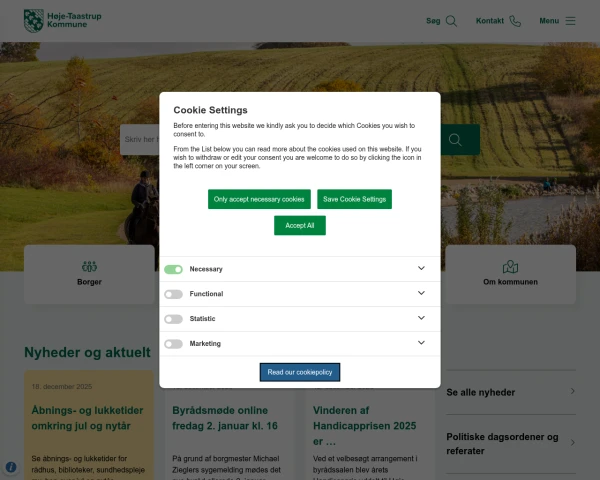
Task: Enable the Marketing cookies switch
Action: 173,344
